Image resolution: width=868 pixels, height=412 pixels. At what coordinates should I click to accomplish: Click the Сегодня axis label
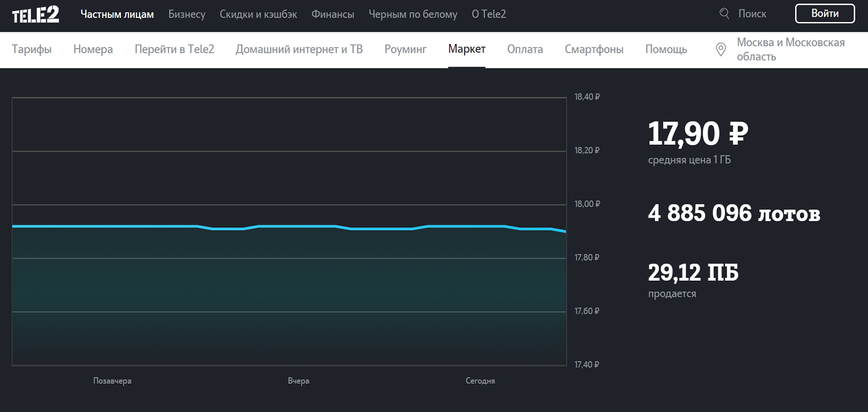(480, 381)
